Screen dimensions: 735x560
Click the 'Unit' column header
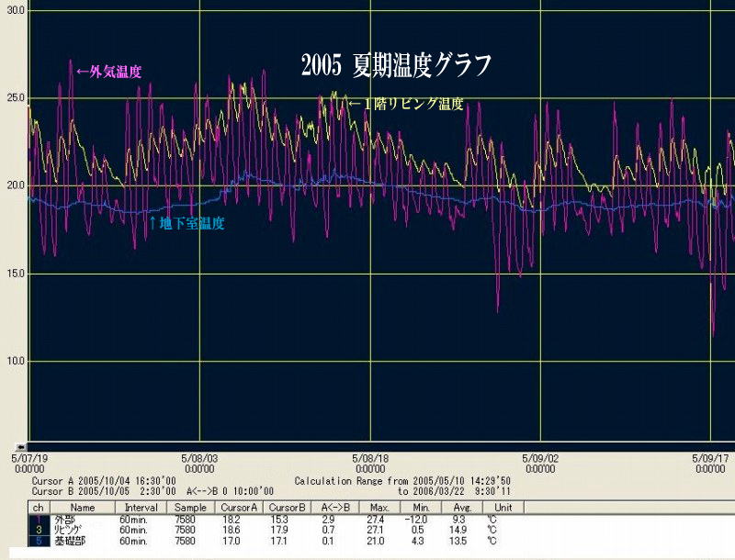503,508
